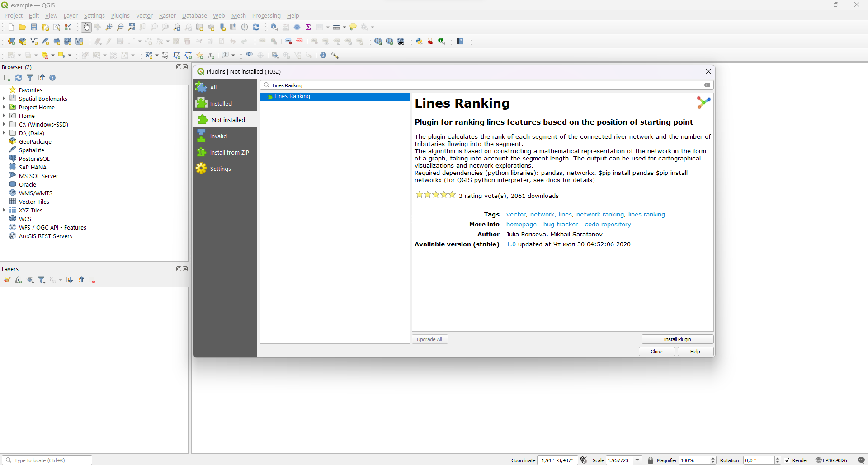Switch to the Installed plugins tab
The width and height of the screenshot is (868, 465).
(x=225, y=103)
